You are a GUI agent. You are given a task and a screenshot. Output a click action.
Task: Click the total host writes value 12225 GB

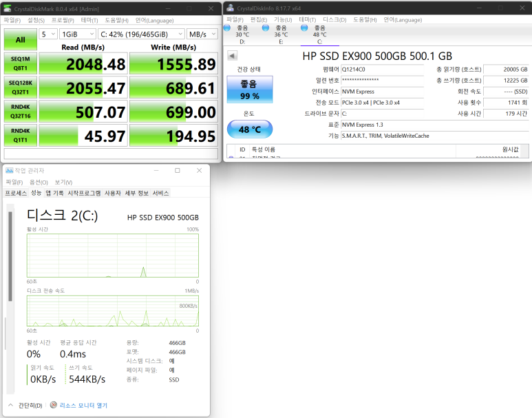pyautogui.click(x=507, y=81)
